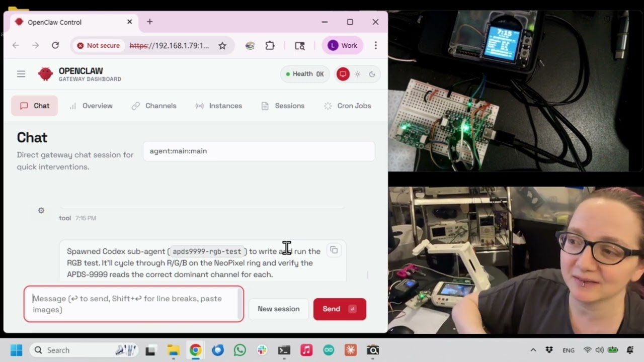Open the Chrome three-dot menu
The image size is (644, 362).
point(375,45)
